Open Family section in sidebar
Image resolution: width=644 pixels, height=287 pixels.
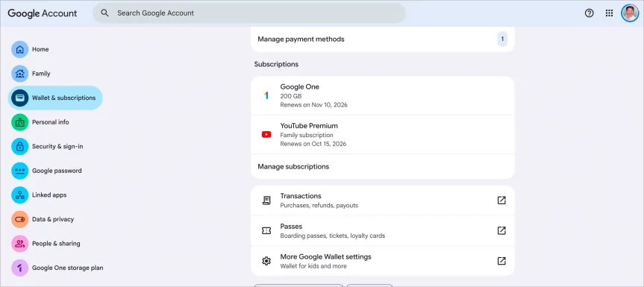tap(41, 74)
